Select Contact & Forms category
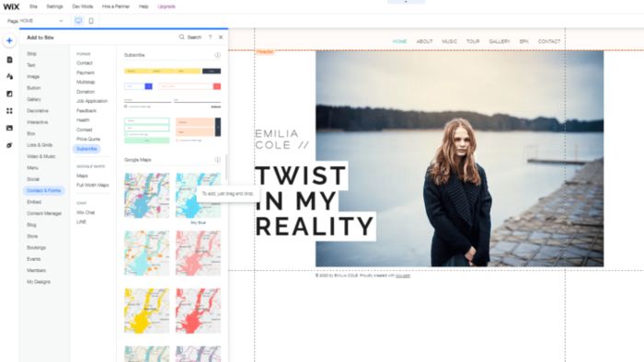 click(x=43, y=190)
